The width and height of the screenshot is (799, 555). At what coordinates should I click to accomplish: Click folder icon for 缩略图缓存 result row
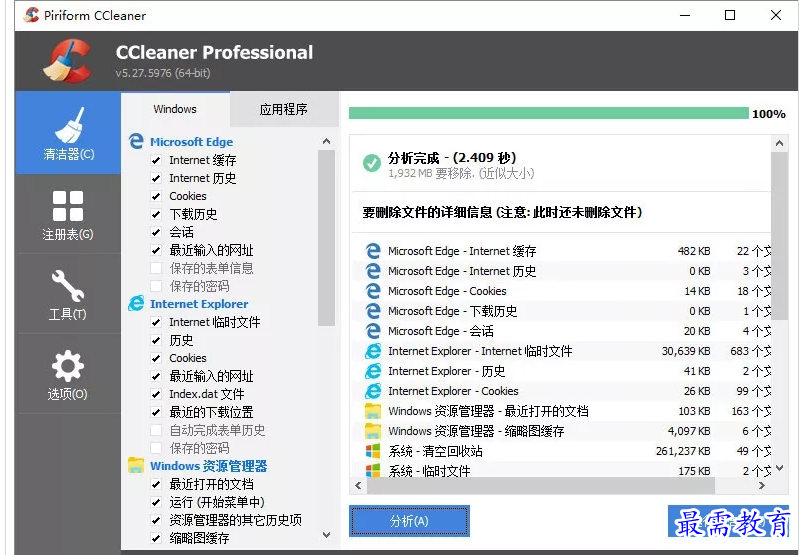[x=373, y=431]
